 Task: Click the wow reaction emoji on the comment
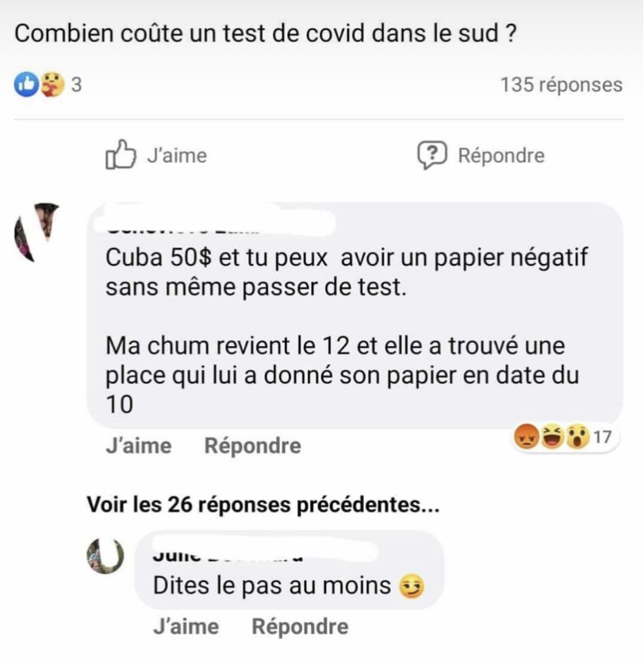click(x=577, y=437)
